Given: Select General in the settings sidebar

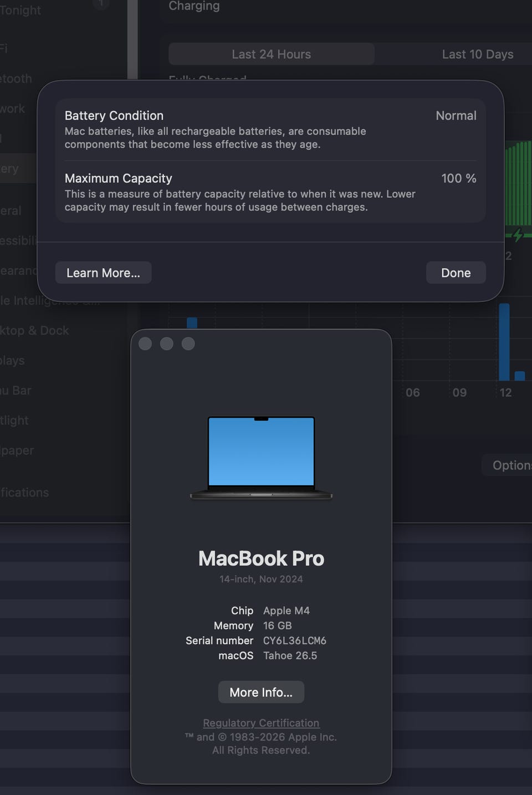Looking at the screenshot, I should pos(11,211).
